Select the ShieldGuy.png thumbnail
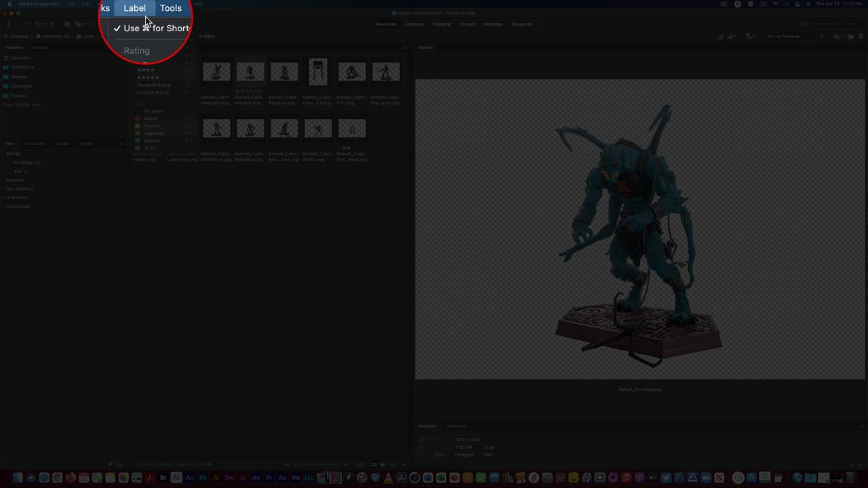This screenshot has width=868, height=488. (250, 128)
